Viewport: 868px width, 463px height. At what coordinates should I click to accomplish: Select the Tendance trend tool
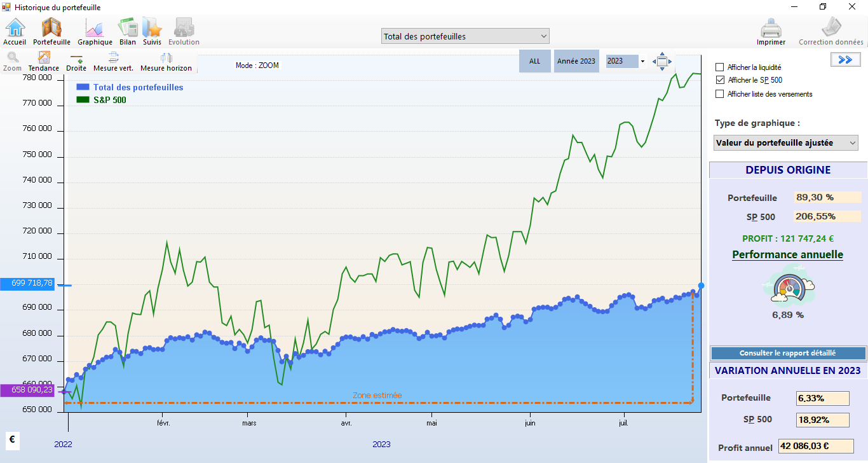[x=44, y=62]
